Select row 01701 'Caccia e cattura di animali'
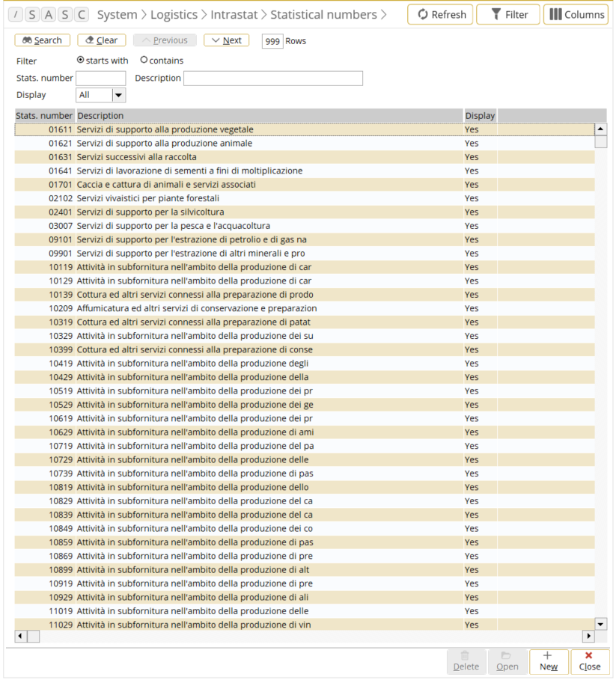The height and width of the screenshot is (680, 616). [x=305, y=184]
